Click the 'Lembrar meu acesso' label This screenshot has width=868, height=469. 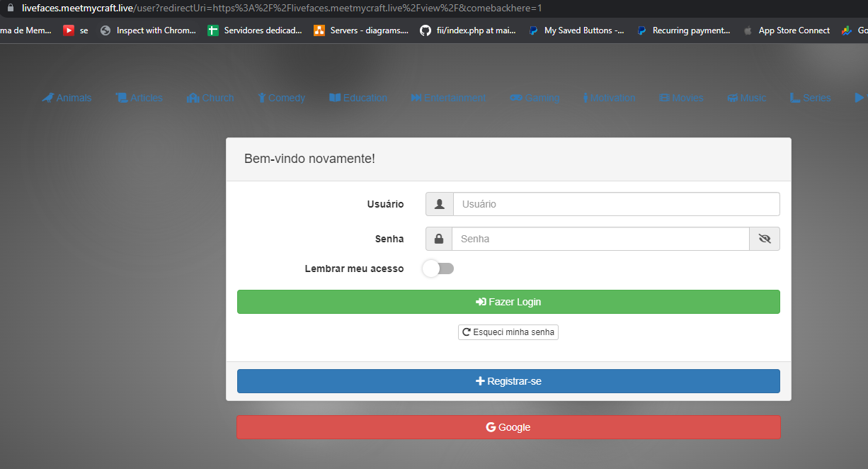coord(354,269)
